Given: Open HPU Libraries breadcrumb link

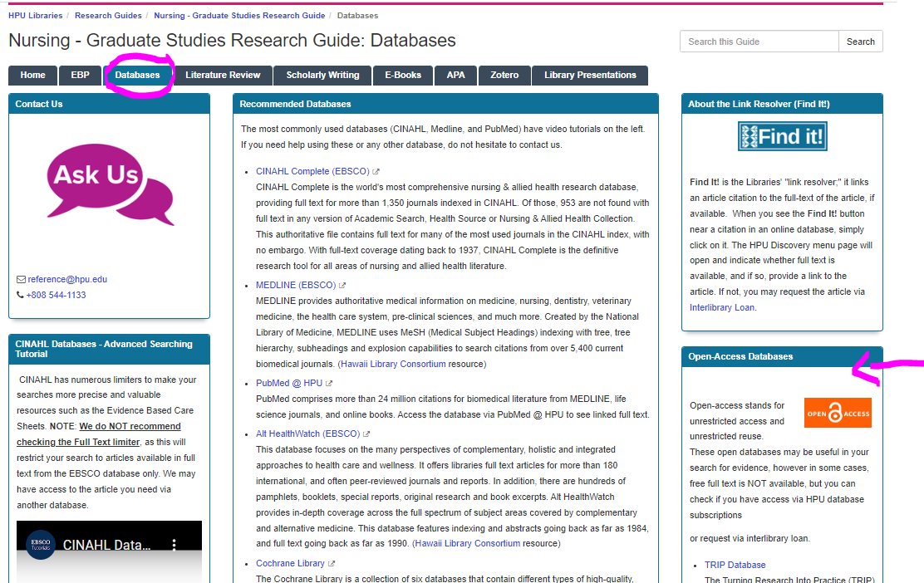Looking at the screenshot, I should [x=36, y=15].
